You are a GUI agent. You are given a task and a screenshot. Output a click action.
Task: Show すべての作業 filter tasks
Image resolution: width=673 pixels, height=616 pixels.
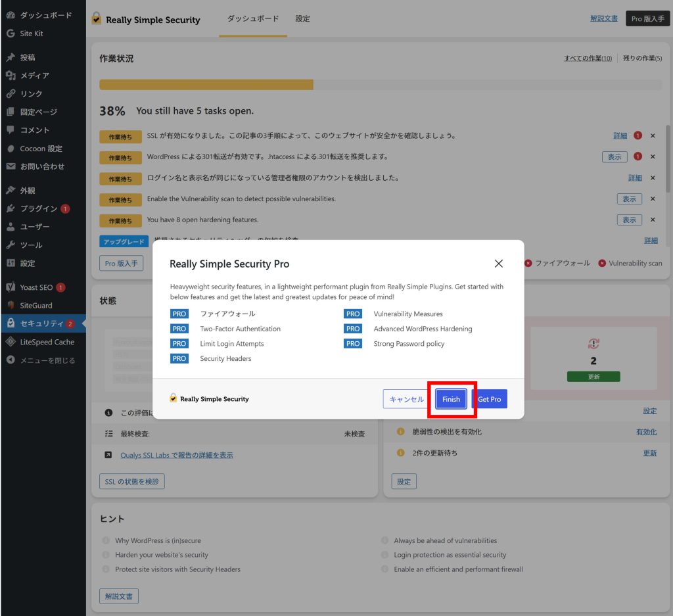587,59
